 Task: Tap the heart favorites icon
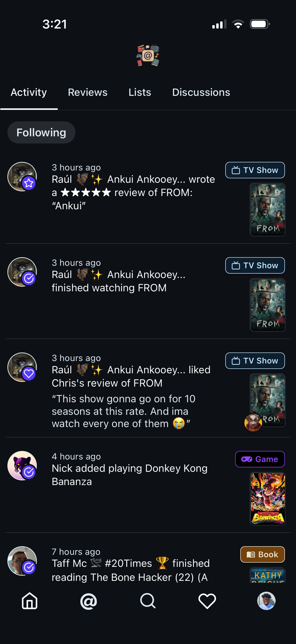click(x=207, y=601)
